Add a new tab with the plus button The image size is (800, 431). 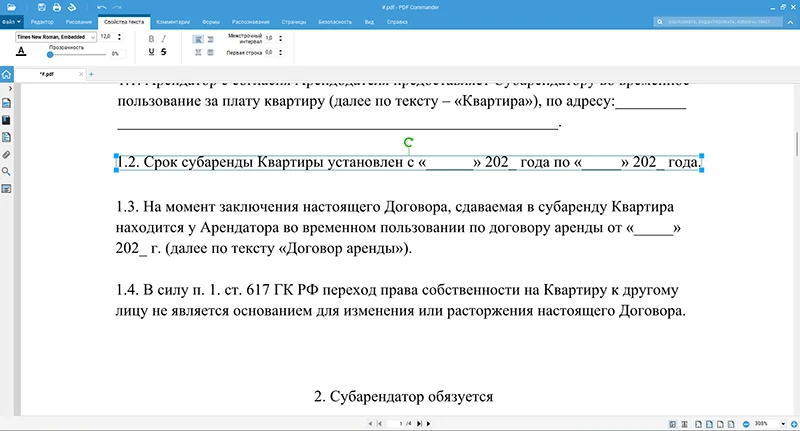(x=91, y=74)
